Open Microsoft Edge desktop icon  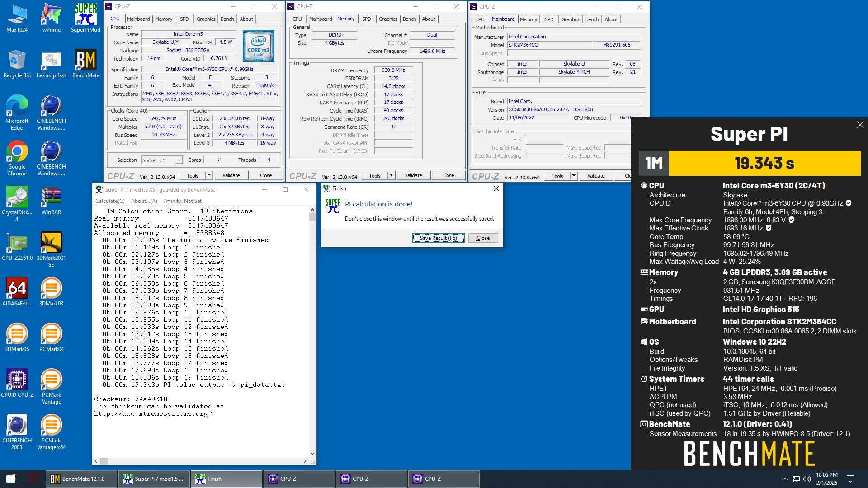(17, 113)
